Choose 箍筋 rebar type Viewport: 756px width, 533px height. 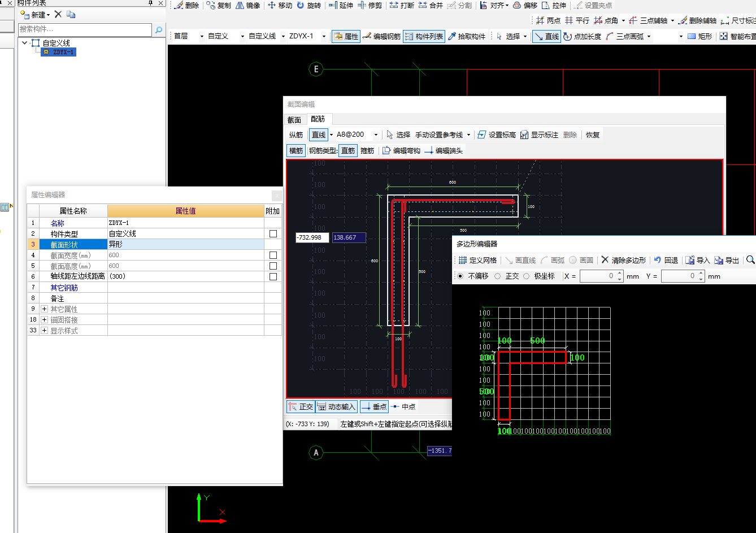pyautogui.click(x=367, y=150)
